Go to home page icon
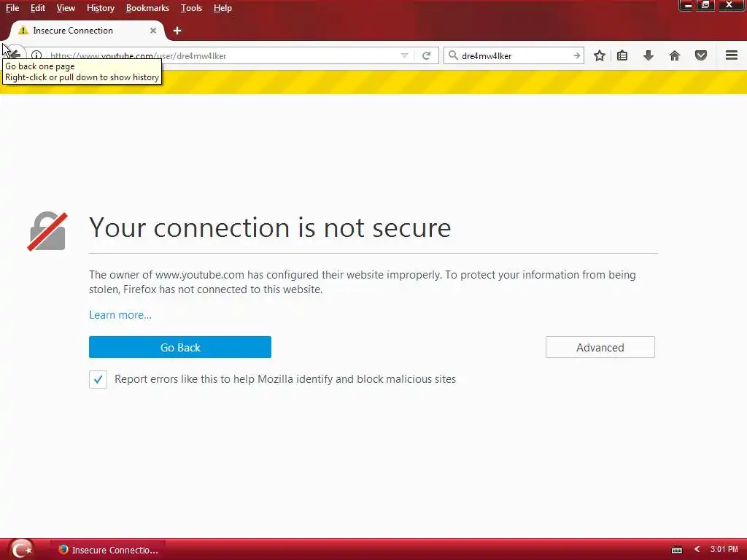This screenshot has height=560, width=747. (x=675, y=55)
